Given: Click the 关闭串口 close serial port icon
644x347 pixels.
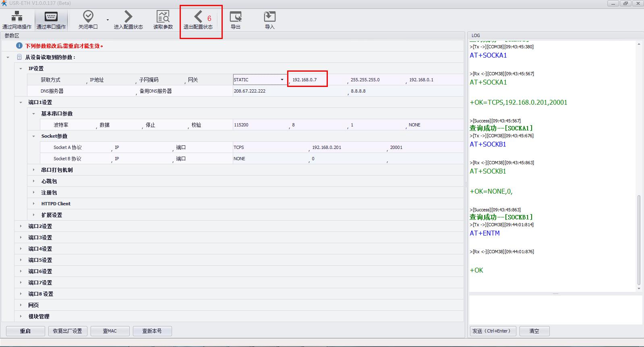Looking at the screenshot, I should point(88,19).
